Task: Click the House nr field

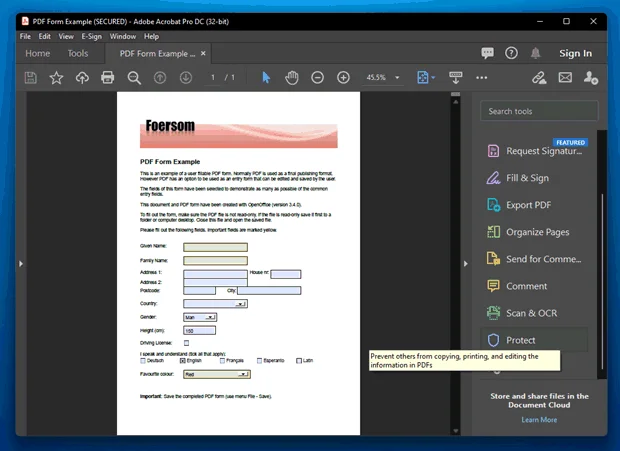Action: (286, 274)
